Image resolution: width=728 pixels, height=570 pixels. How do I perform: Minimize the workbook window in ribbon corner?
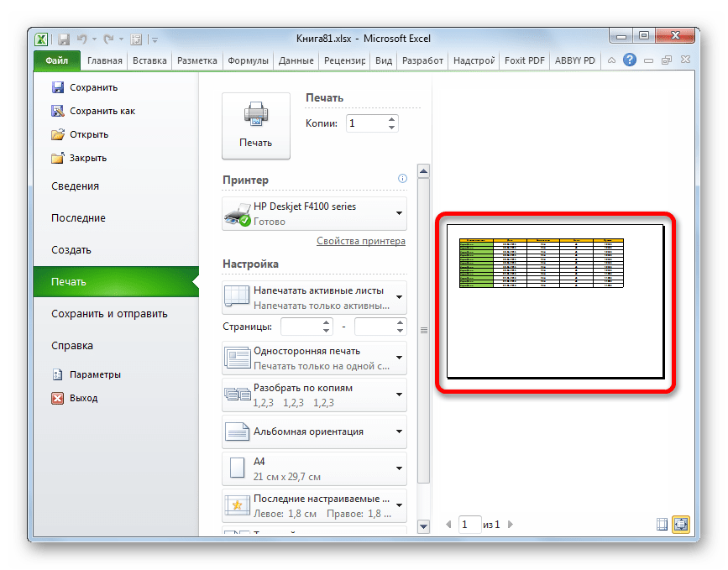click(x=648, y=60)
